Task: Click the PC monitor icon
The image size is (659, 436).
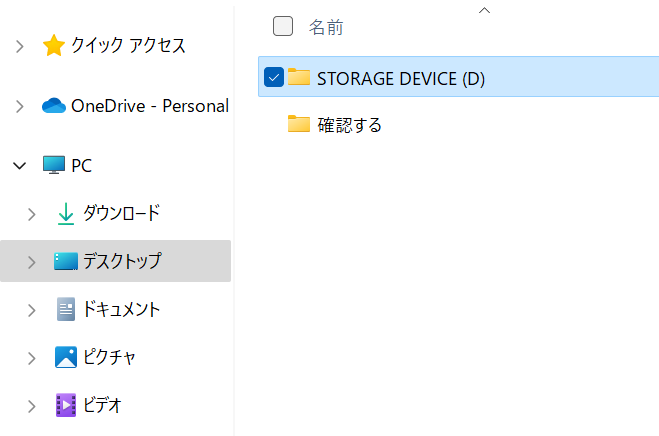Action: click(54, 166)
